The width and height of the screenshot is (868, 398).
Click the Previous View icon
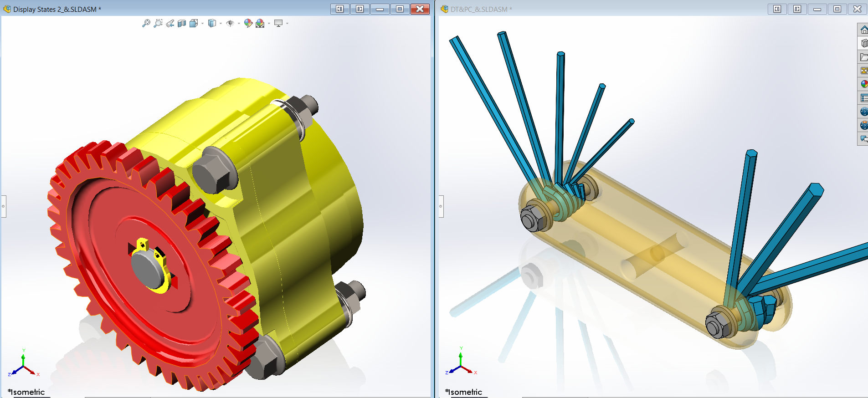[x=170, y=23]
